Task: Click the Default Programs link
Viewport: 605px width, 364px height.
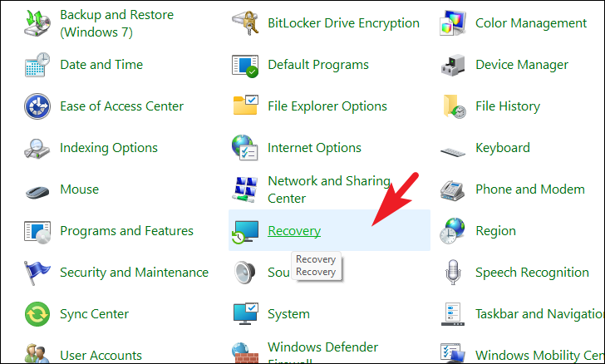Action: (x=318, y=65)
